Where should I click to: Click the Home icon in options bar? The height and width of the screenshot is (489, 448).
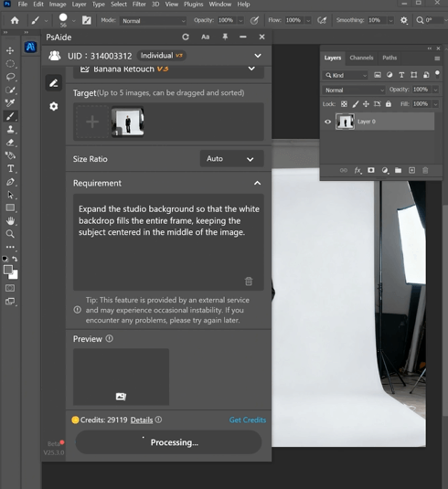15,21
